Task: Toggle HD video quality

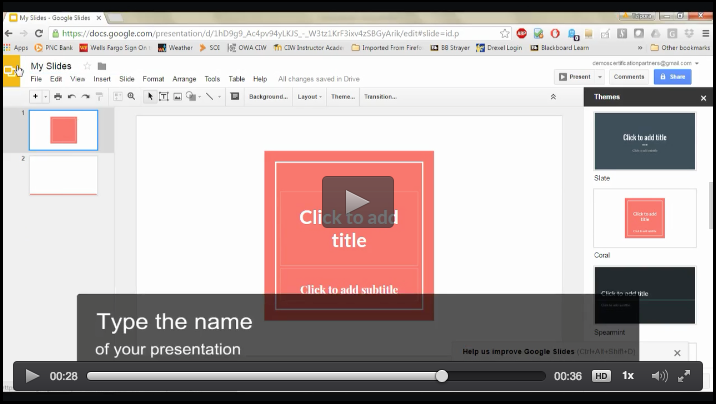Action: click(x=601, y=376)
